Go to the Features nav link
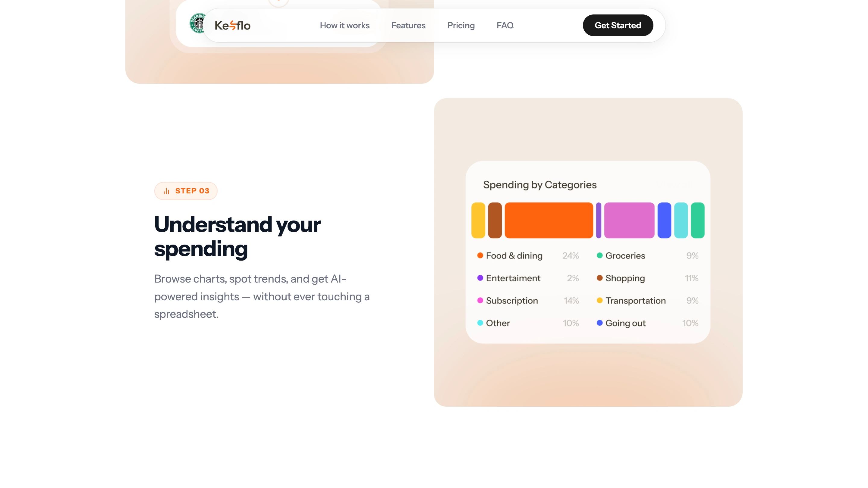 408,25
